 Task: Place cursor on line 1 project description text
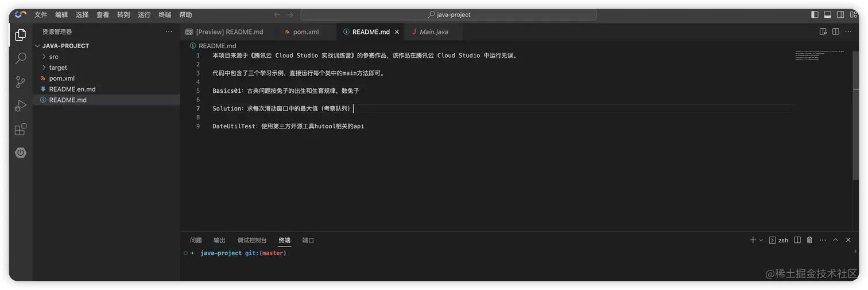(366, 56)
